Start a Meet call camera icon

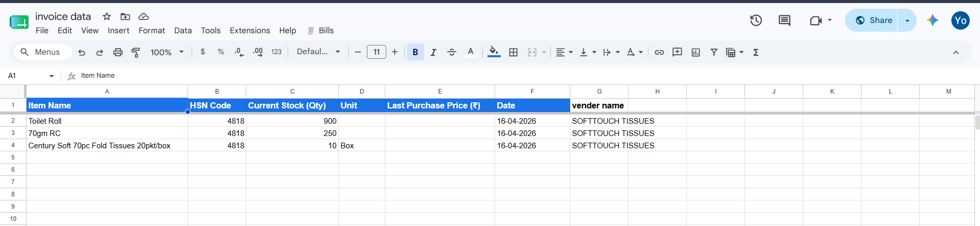[815, 20]
